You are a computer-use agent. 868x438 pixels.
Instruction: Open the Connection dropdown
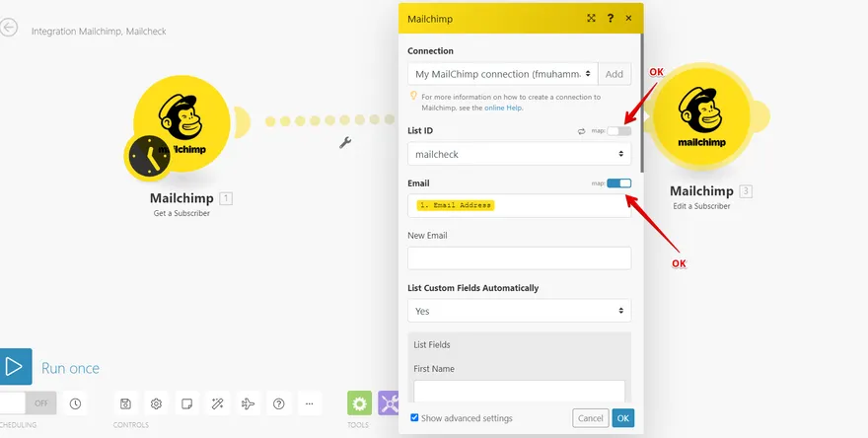pyautogui.click(x=503, y=74)
